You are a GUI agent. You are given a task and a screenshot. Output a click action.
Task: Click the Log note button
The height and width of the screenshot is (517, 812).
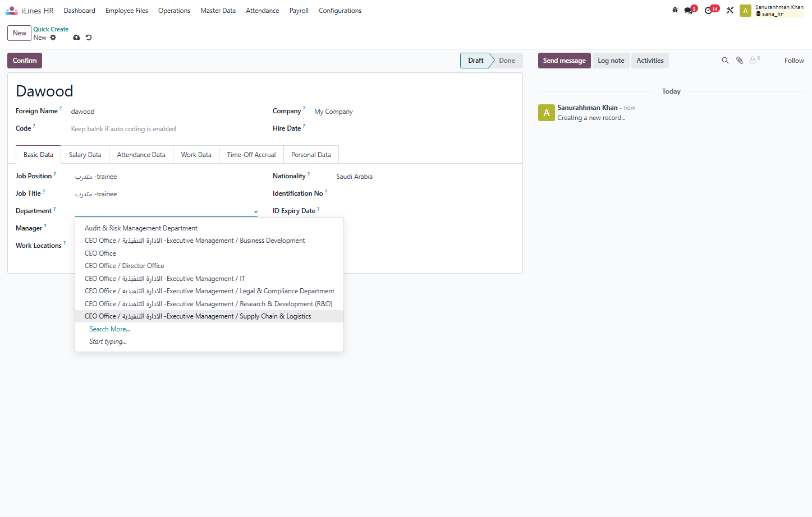[x=611, y=61]
